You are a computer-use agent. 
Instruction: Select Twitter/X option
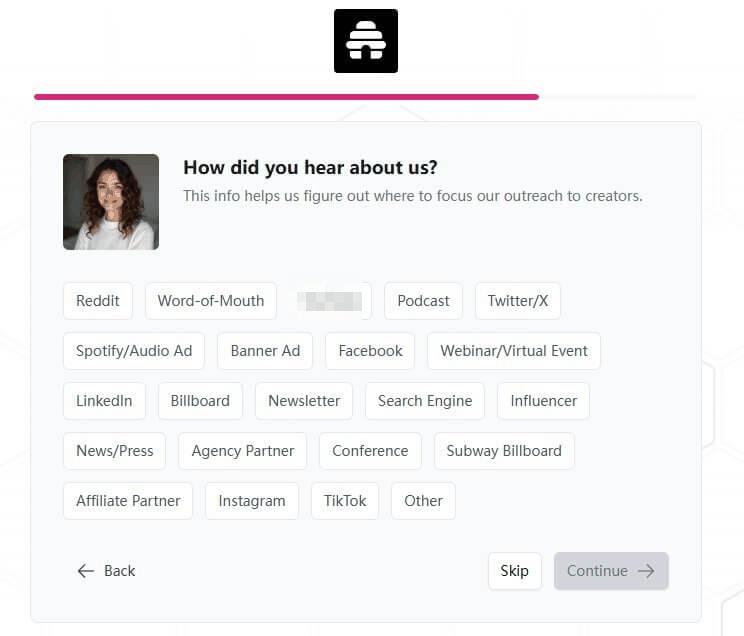(518, 301)
